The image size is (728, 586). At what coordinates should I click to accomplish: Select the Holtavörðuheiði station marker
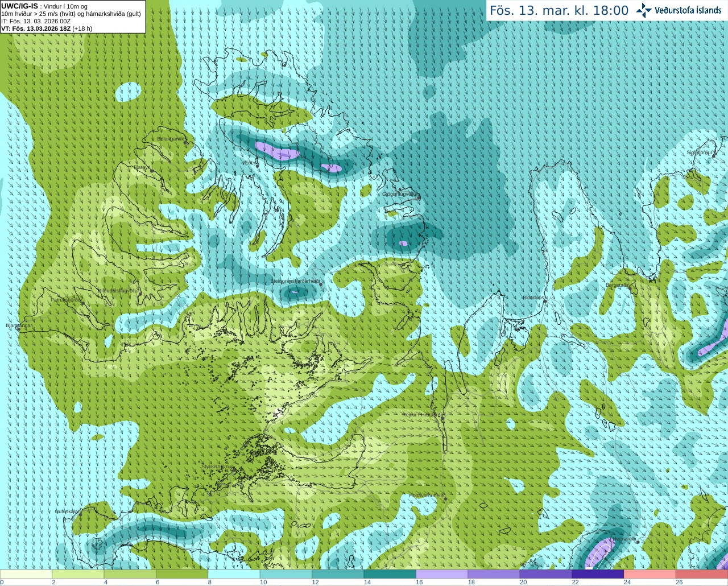click(445, 499)
